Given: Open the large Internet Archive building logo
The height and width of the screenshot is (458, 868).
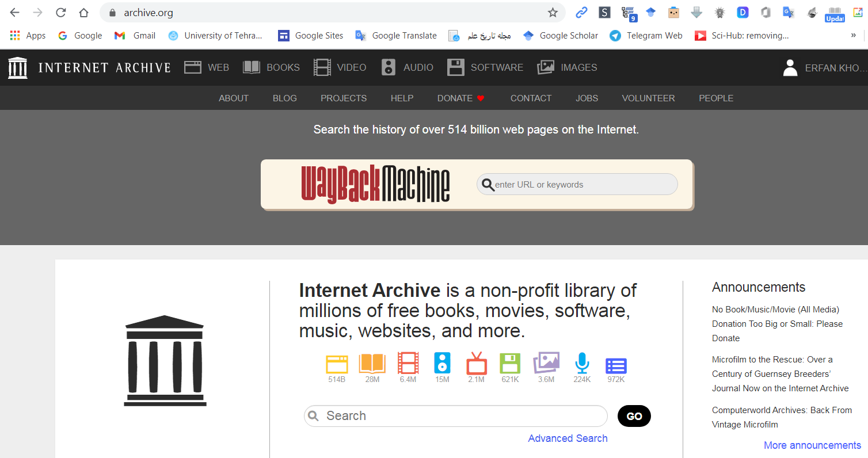Looking at the screenshot, I should [165, 361].
